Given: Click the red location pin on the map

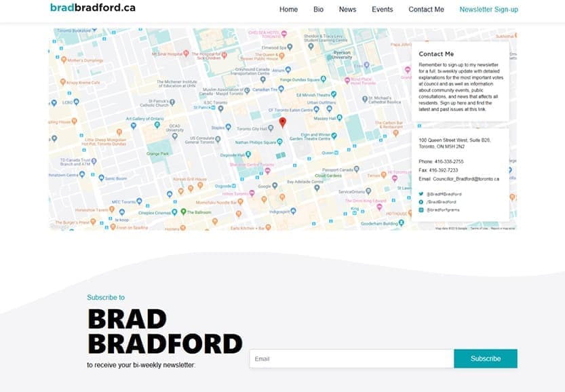Looking at the screenshot, I should [x=283, y=122].
